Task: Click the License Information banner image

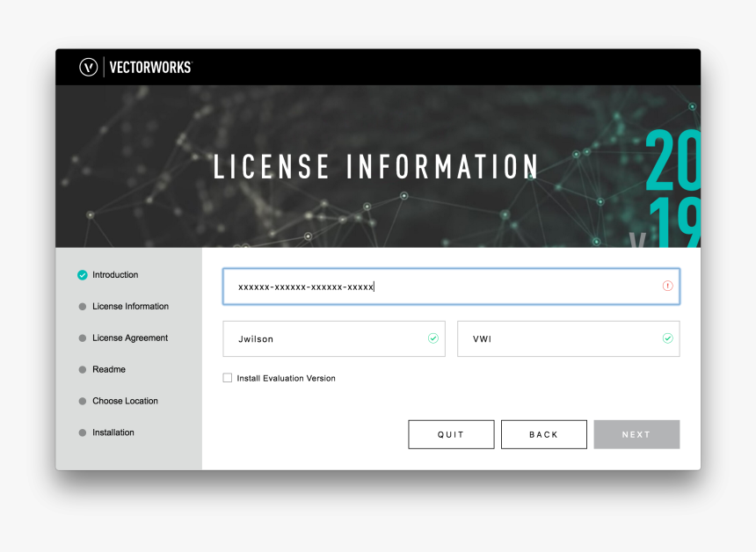Action: [x=376, y=165]
